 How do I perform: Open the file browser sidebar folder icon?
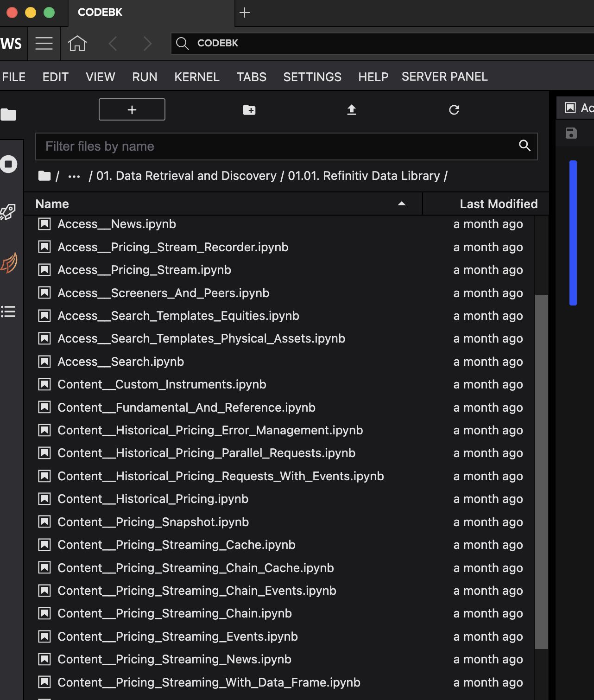8,114
